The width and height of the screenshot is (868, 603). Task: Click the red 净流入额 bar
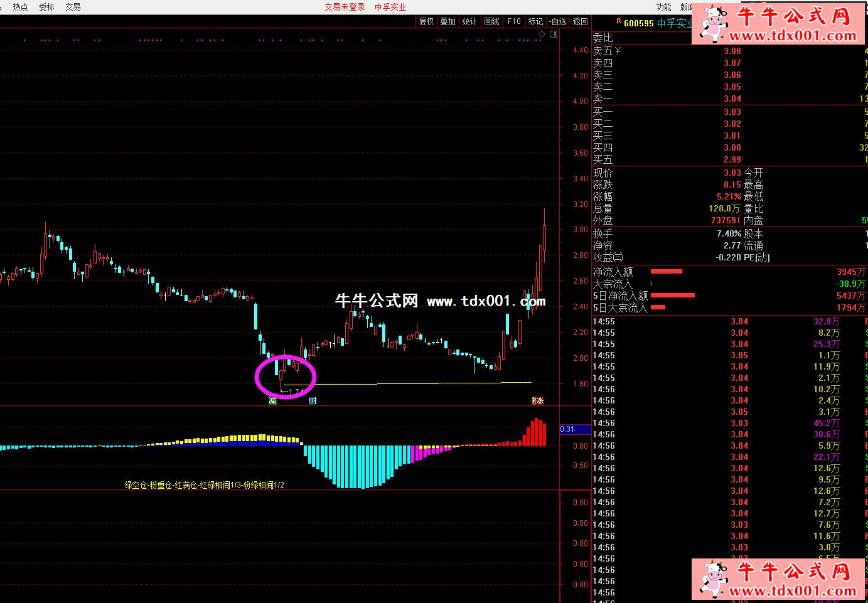(x=666, y=272)
